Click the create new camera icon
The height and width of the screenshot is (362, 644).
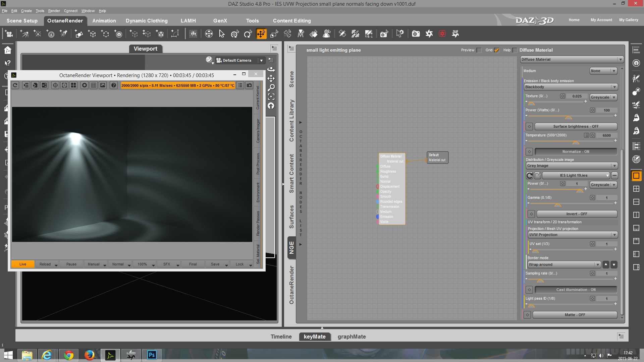pyautogui.click(x=9, y=34)
